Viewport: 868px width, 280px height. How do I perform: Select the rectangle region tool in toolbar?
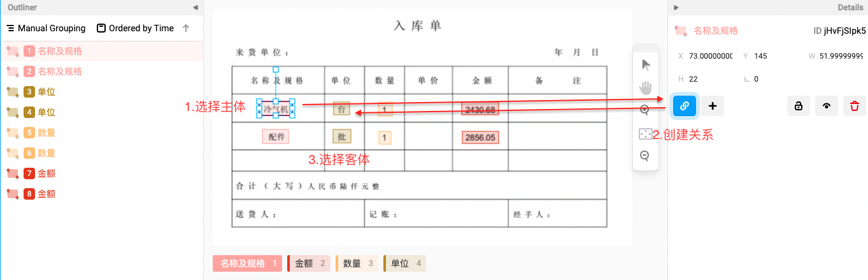(646, 133)
